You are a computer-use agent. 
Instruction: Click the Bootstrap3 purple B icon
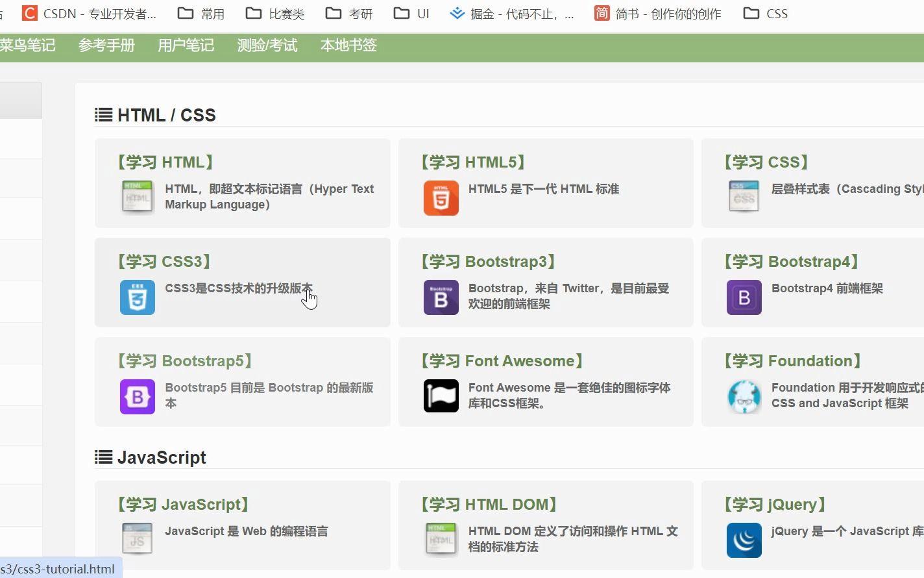coord(441,297)
